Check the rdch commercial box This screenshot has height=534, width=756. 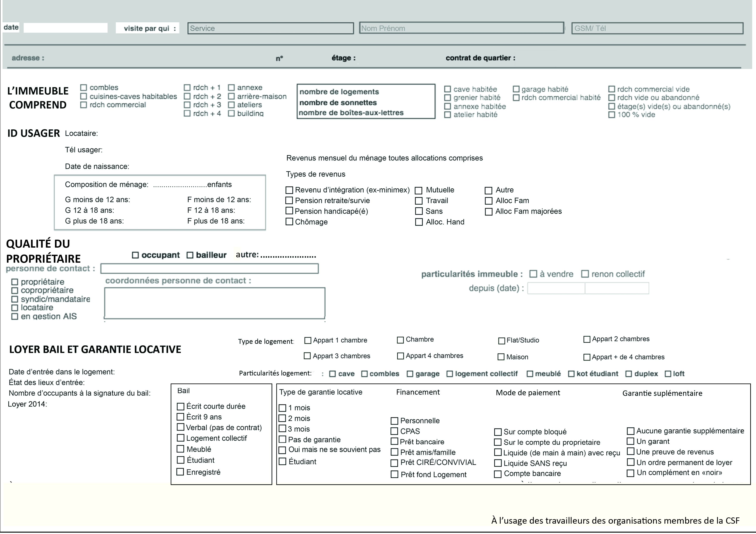[x=84, y=105]
